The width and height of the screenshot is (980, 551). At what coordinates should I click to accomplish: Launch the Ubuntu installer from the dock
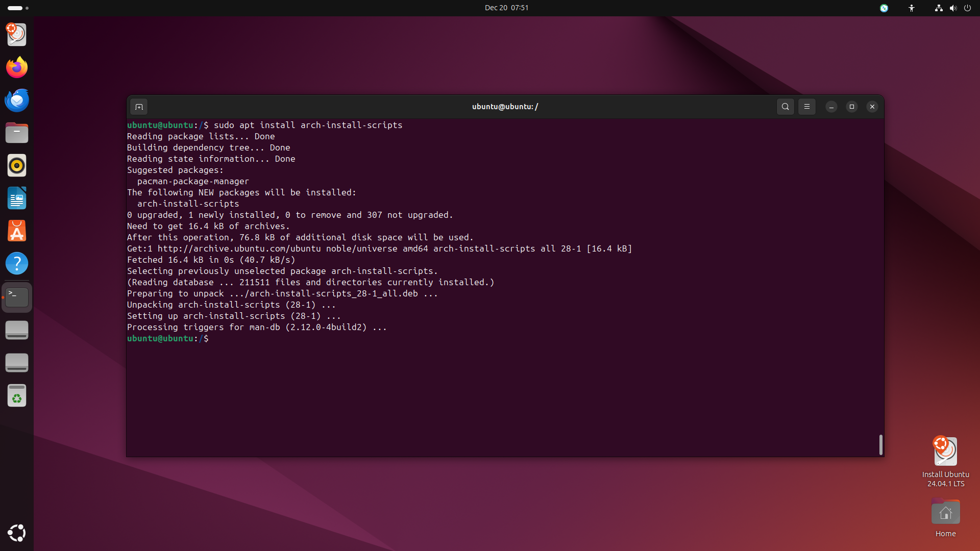[17, 35]
